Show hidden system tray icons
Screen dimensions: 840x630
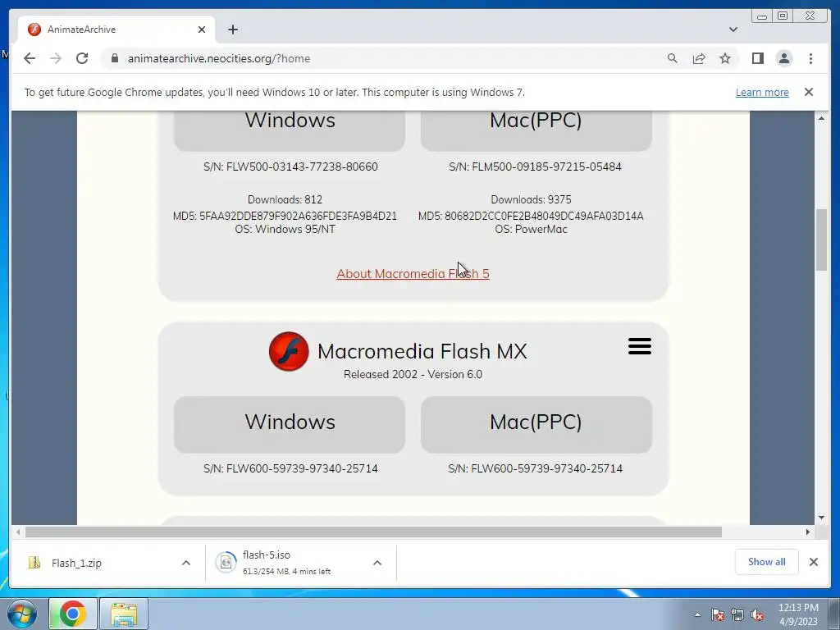[x=697, y=614]
